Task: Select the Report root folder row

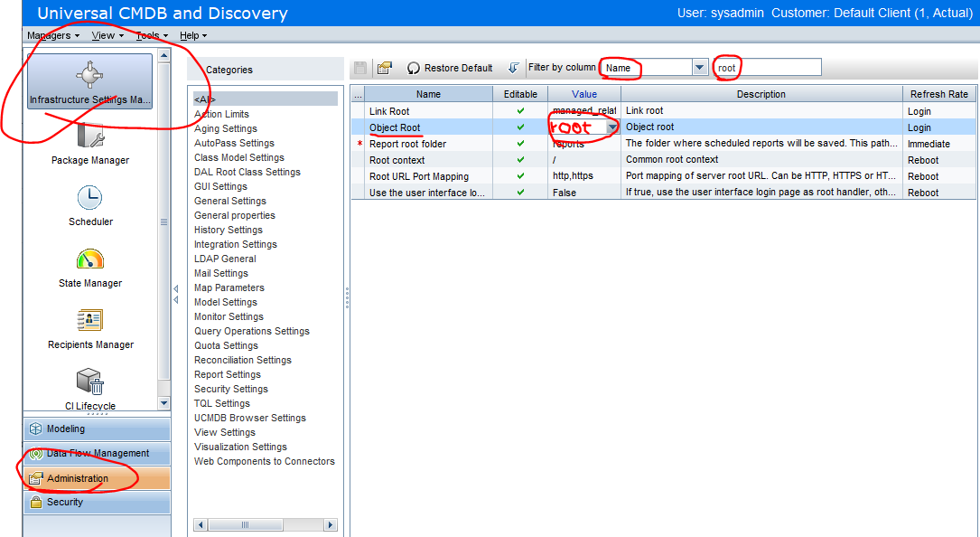Action: pyautogui.click(x=663, y=144)
